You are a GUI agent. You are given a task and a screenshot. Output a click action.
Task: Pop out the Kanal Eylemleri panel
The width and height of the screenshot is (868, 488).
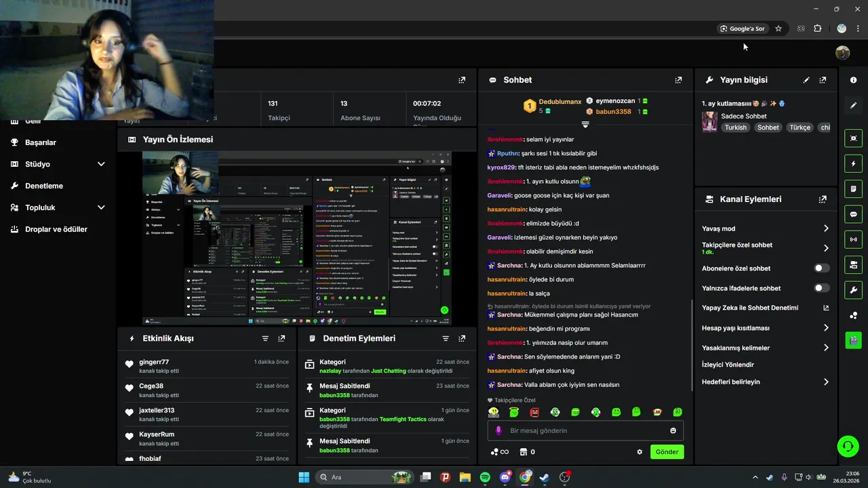(x=823, y=199)
